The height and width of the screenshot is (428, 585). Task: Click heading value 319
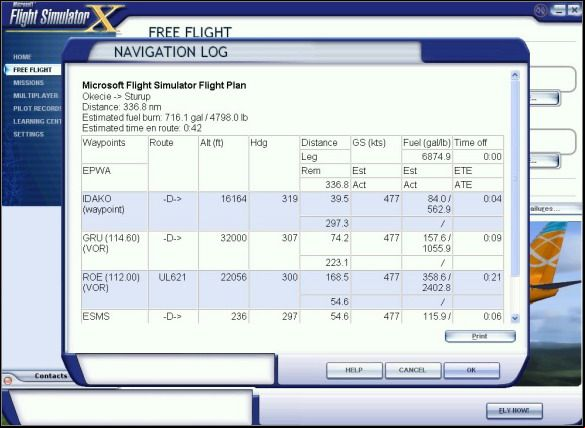coord(290,199)
